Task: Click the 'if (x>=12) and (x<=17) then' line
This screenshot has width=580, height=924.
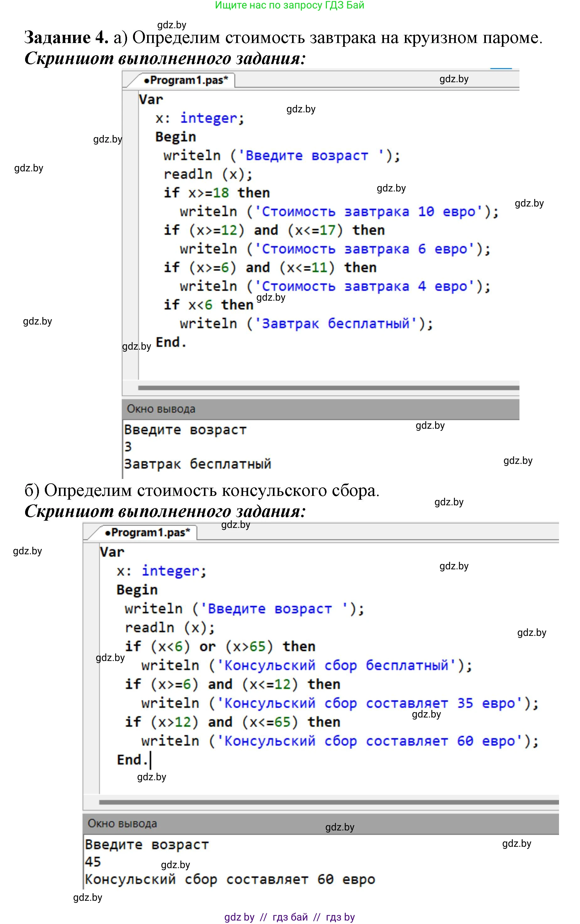Action: [274, 230]
